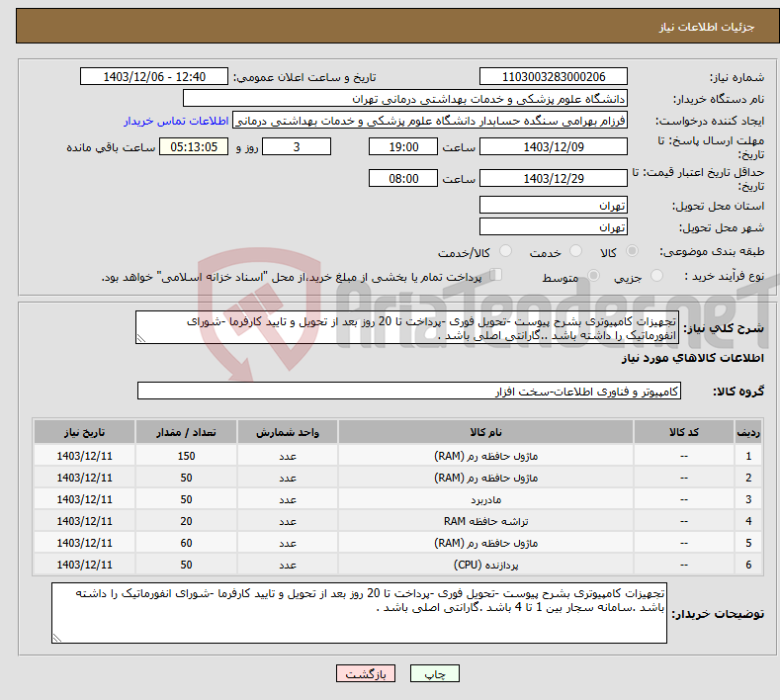Click the need date in row 6
780x700 pixels.
85,565
